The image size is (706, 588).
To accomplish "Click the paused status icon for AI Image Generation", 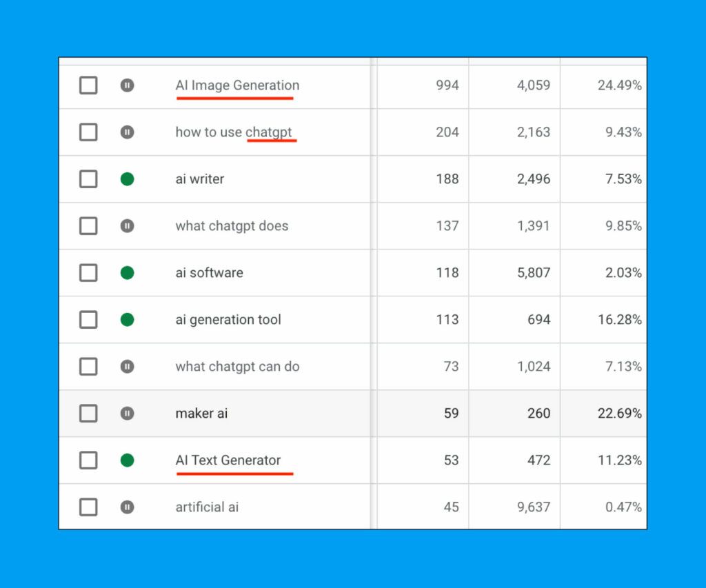I will pyautogui.click(x=128, y=85).
